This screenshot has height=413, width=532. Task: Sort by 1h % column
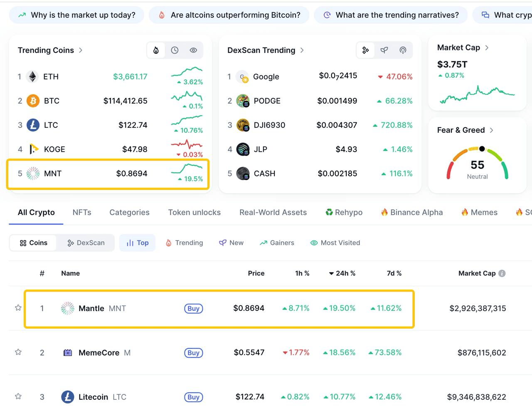coord(302,273)
